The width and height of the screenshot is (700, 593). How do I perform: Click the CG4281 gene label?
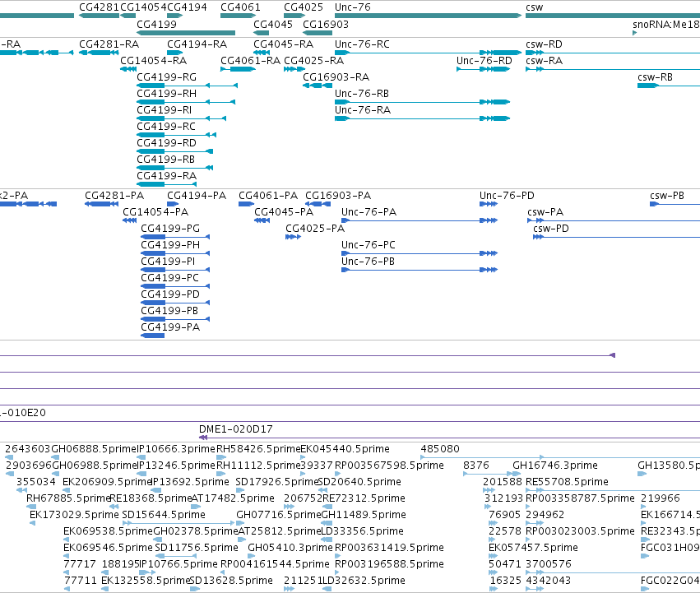coord(99,7)
